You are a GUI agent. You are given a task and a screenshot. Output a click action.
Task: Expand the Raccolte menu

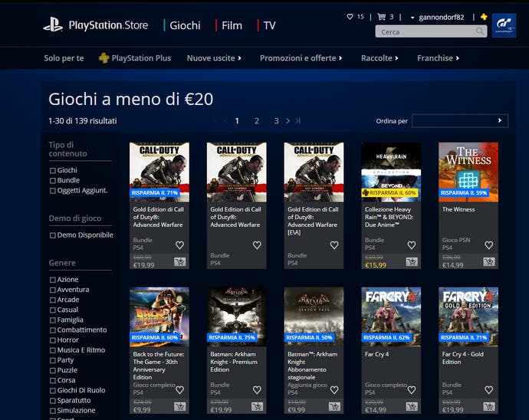(379, 58)
